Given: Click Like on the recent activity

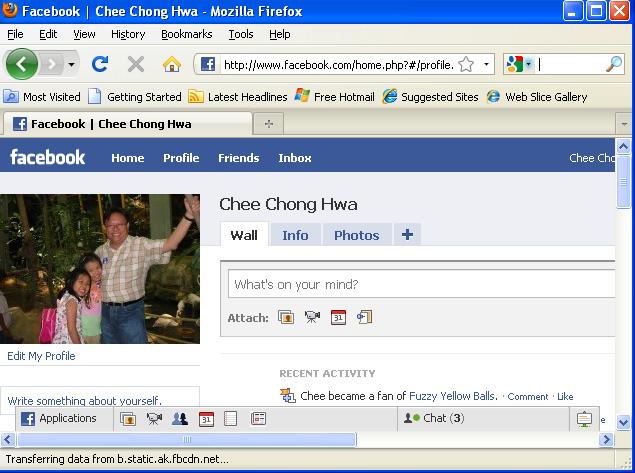Looking at the screenshot, I should [x=565, y=396].
